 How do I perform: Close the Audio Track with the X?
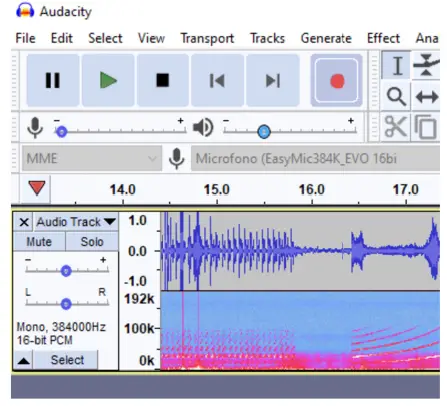(x=24, y=222)
